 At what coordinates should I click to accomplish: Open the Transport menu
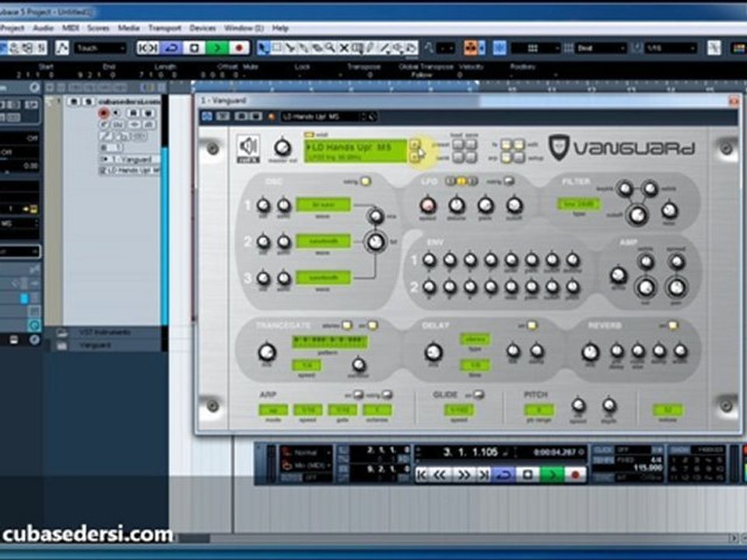pos(164,28)
